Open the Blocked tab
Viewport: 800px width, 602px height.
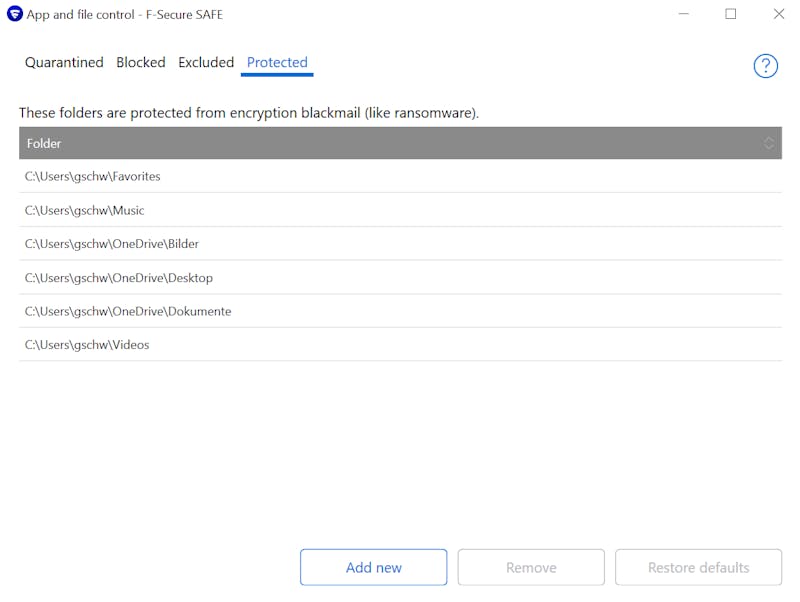[141, 62]
